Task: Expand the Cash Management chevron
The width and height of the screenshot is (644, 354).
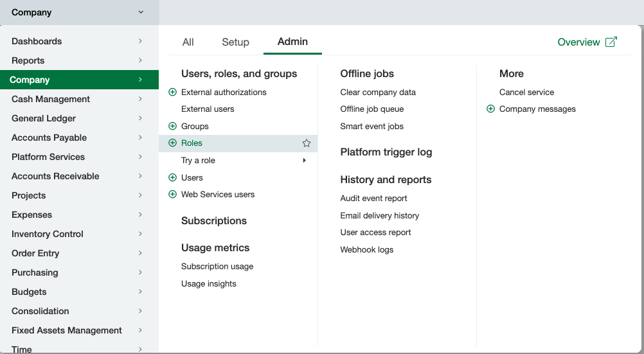Action: 140,99
